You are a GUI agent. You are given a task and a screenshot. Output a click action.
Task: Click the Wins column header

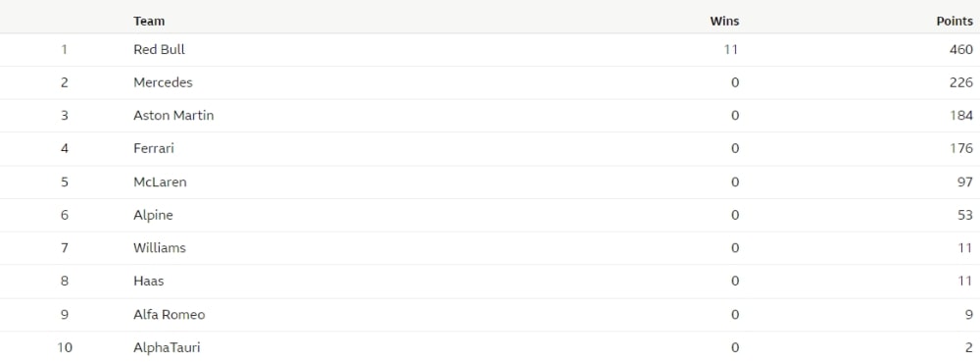tap(724, 22)
